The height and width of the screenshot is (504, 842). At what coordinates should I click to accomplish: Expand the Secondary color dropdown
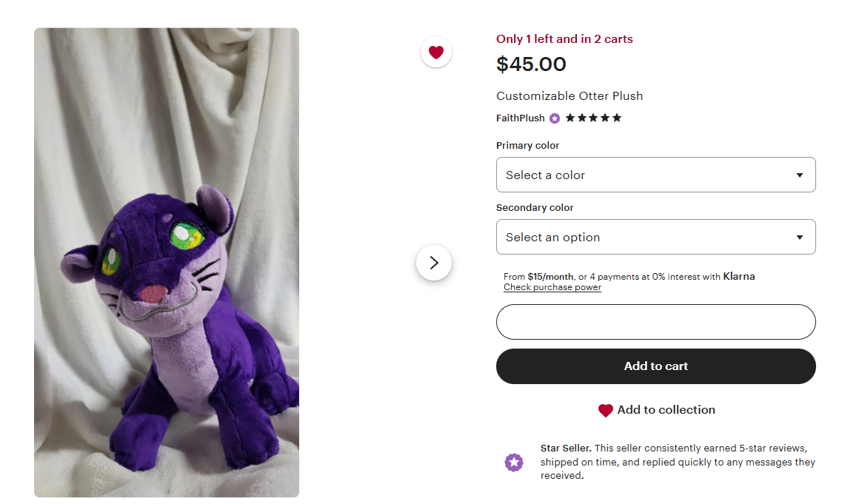[x=655, y=237]
